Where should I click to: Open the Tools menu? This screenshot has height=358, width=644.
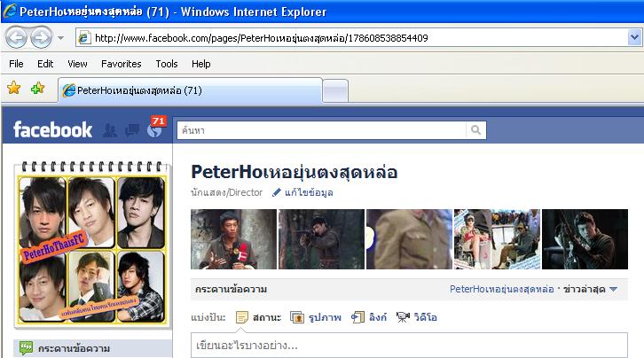[x=167, y=64]
